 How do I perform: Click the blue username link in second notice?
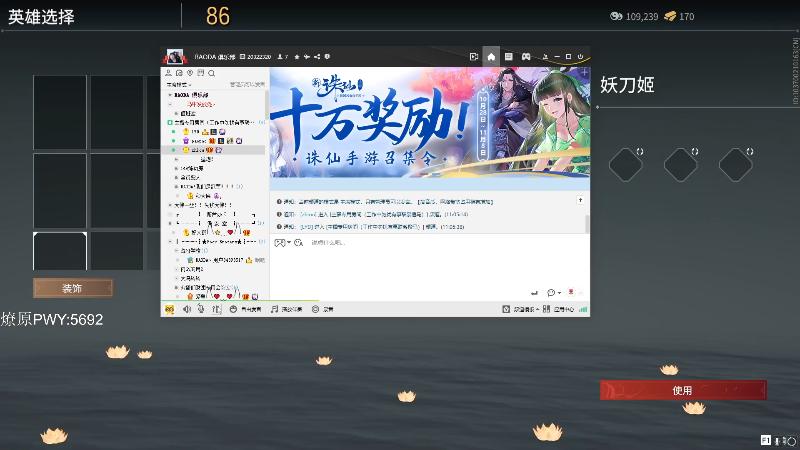pos(308,214)
